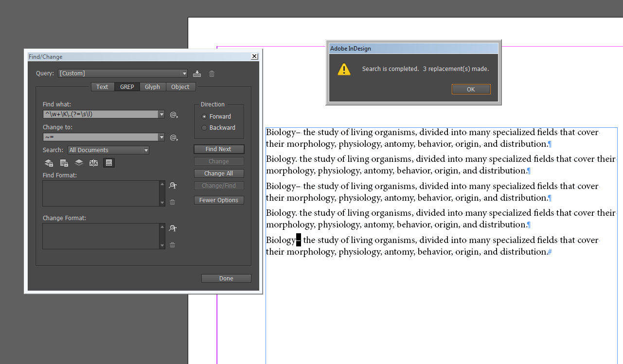Open Find what history dropdown arrow

[161, 115]
